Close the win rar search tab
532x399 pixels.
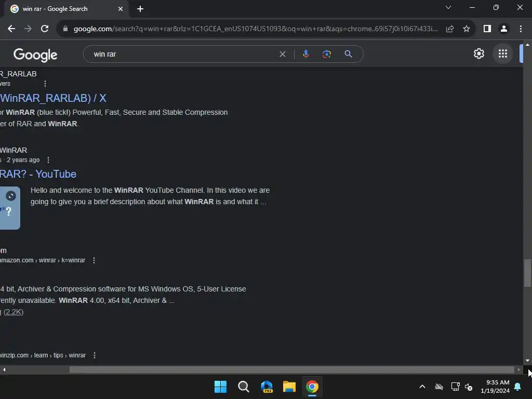click(x=121, y=9)
